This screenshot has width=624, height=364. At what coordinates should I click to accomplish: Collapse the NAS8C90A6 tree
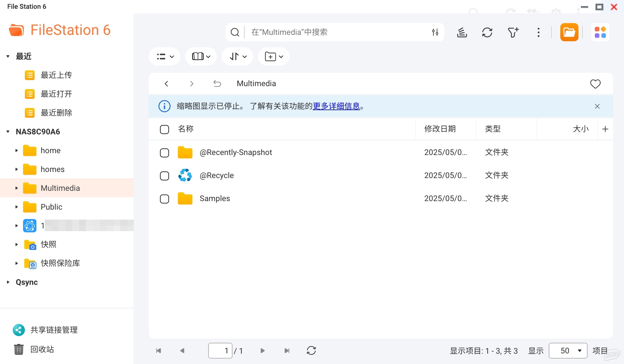(8, 132)
